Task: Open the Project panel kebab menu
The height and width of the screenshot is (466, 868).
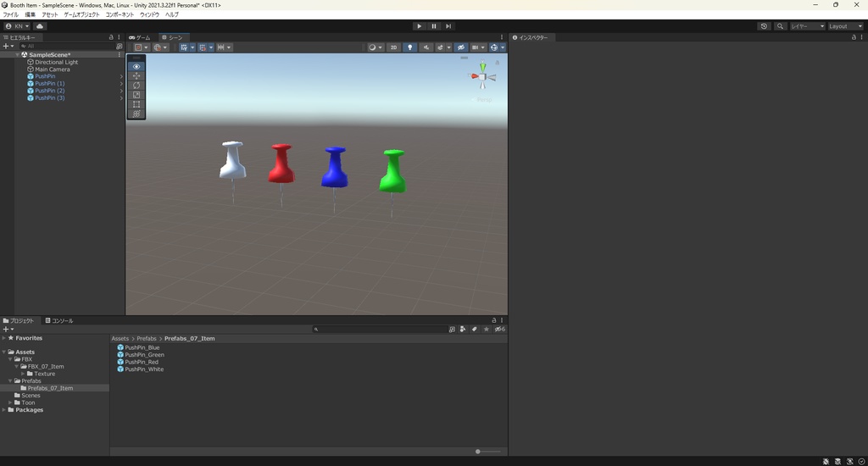Action: coord(502,320)
